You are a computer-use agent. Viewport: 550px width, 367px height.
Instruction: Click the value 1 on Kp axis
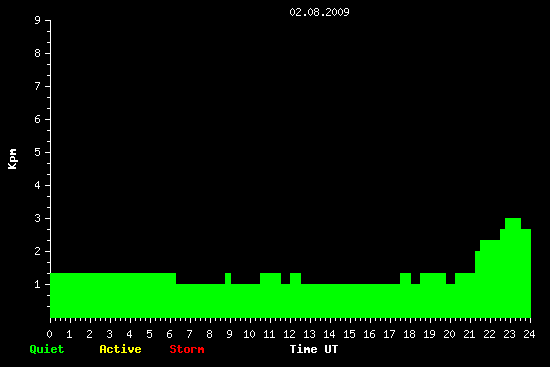point(38,284)
